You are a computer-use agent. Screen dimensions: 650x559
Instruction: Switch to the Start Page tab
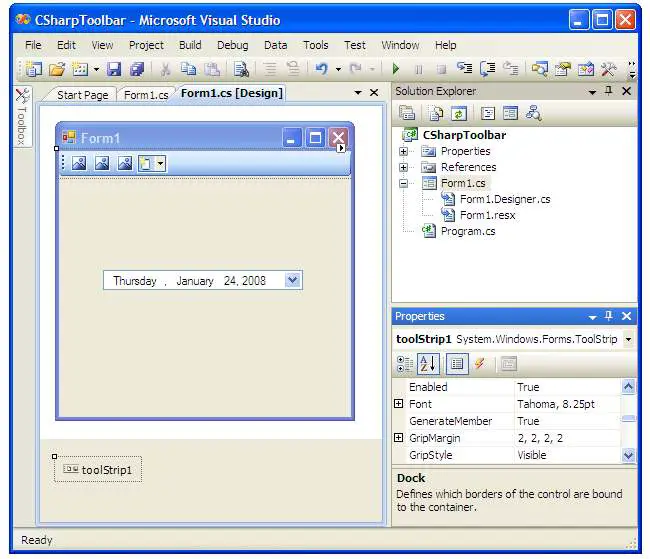point(82,95)
